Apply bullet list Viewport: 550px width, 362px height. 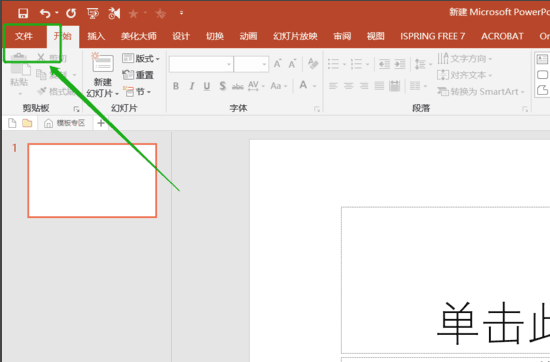pos(333,64)
